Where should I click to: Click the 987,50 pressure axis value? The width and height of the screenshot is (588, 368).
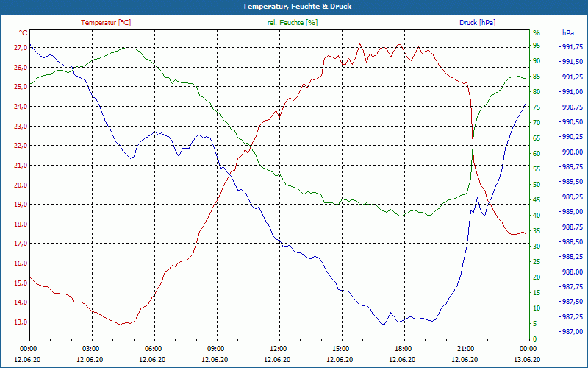pos(573,302)
